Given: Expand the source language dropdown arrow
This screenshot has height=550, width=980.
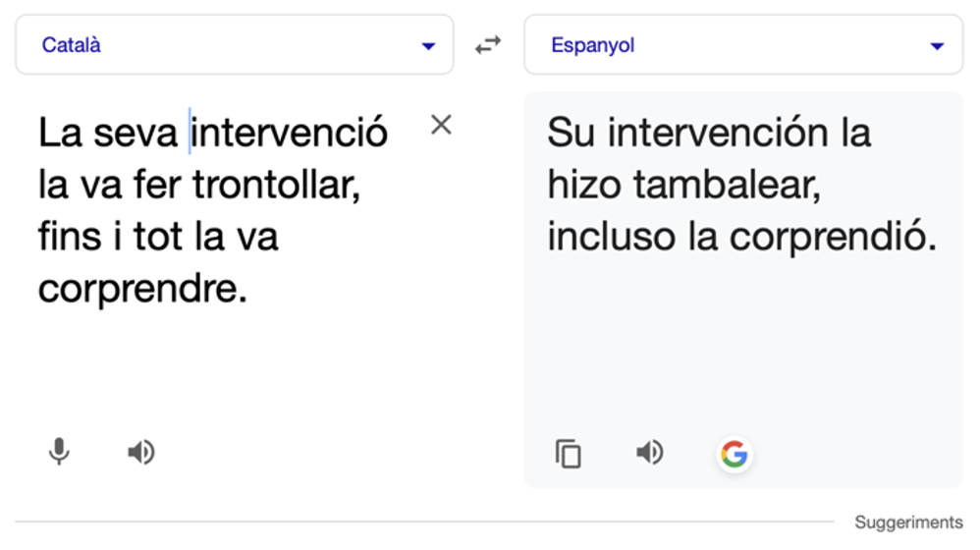Looking at the screenshot, I should (428, 46).
